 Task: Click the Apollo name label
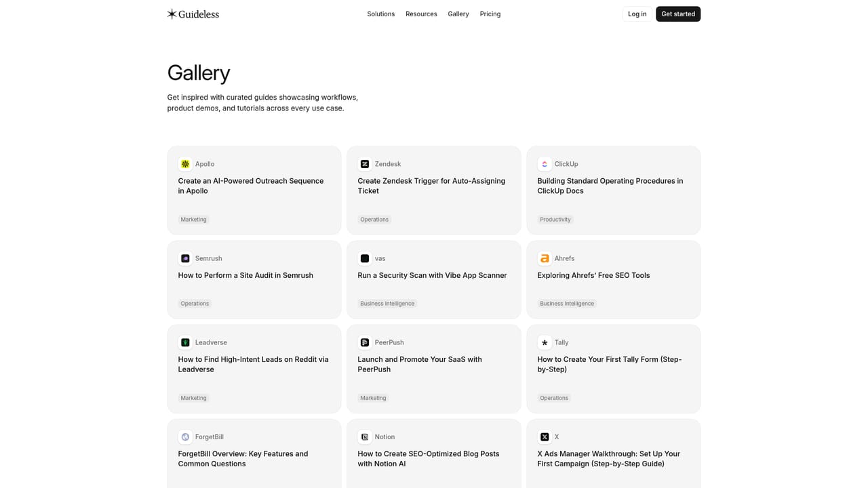click(x=205, y=164)
